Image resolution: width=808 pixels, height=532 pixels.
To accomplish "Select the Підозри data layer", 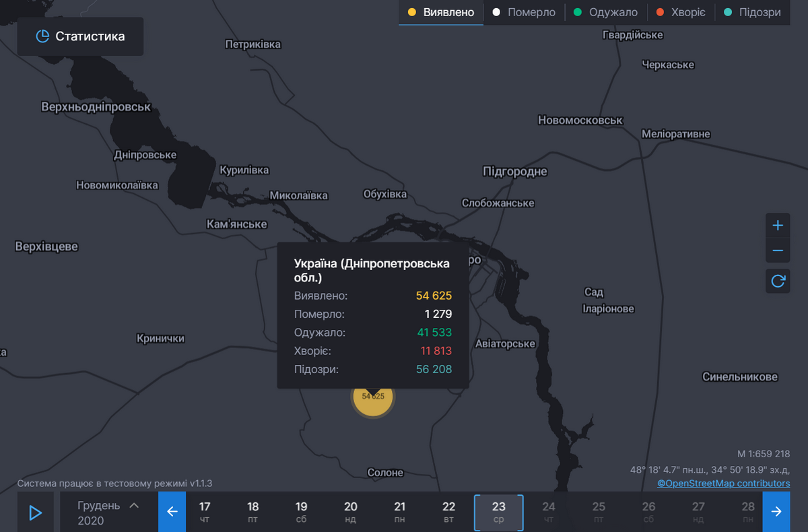I will (751, 13).
